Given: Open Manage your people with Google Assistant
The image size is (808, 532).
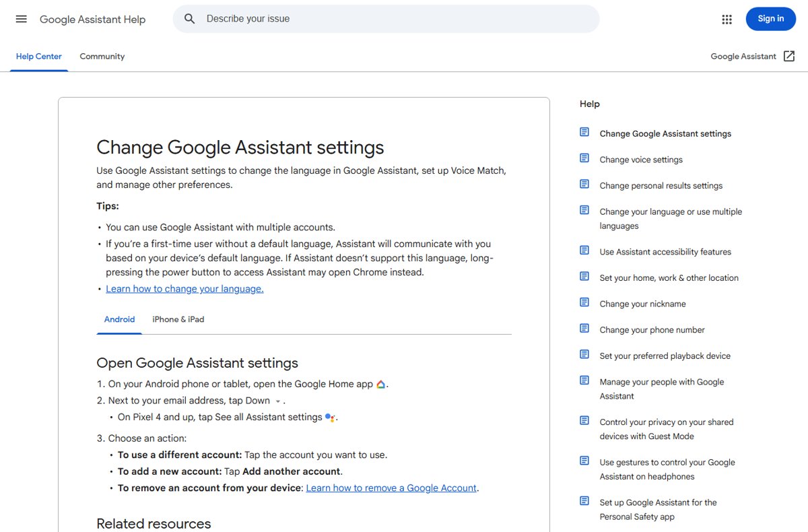Looking at the screenshot, I should (662, 389).
